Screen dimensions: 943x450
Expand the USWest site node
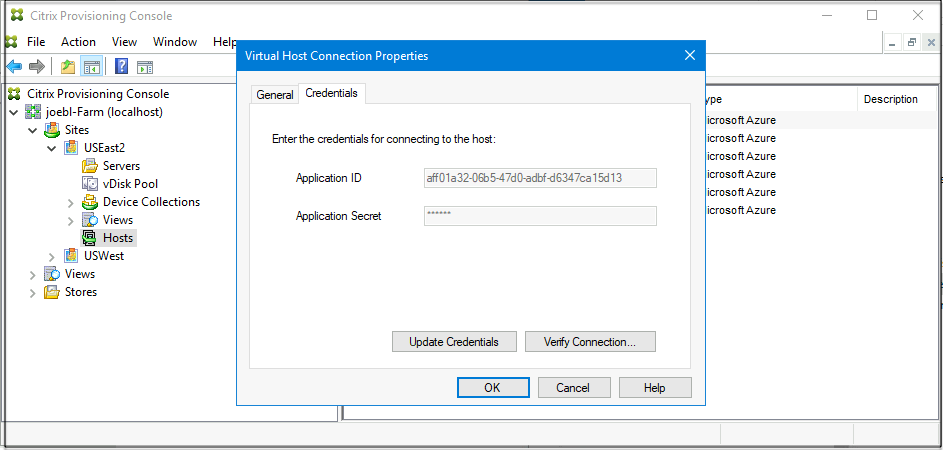click(x=53, y=256)
